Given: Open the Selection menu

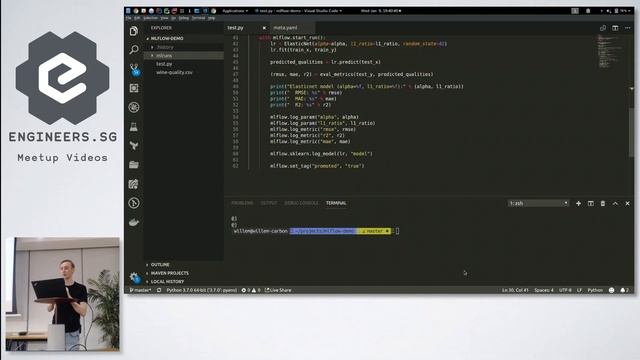Looking at the screenshot, I should tap(150, 18).
